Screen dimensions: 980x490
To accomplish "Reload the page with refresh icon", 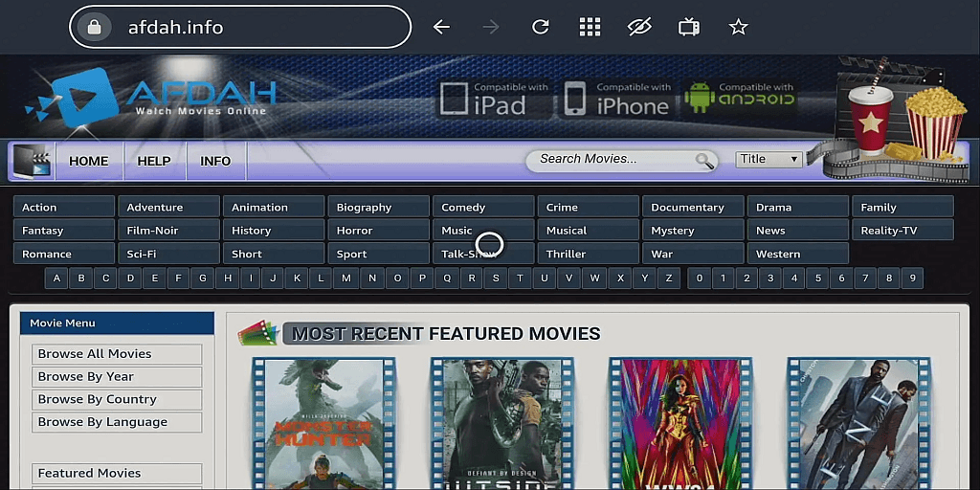I will coord(540,27).
